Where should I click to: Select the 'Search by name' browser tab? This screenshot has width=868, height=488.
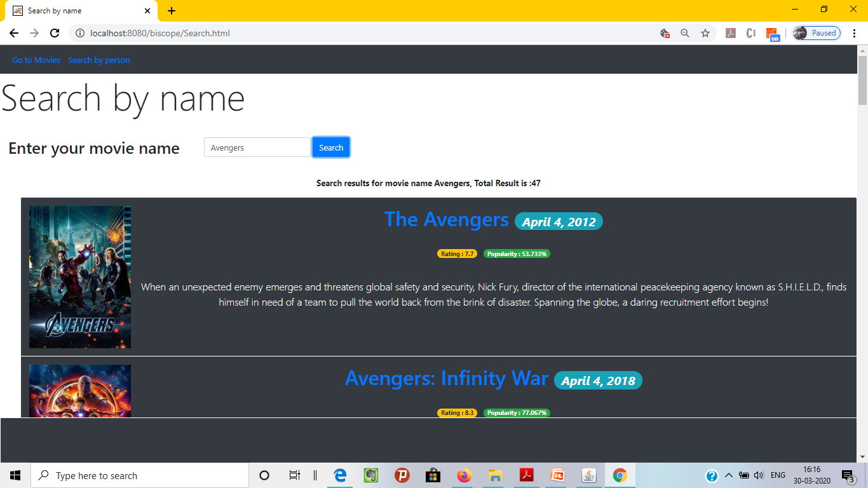(81, 11)
